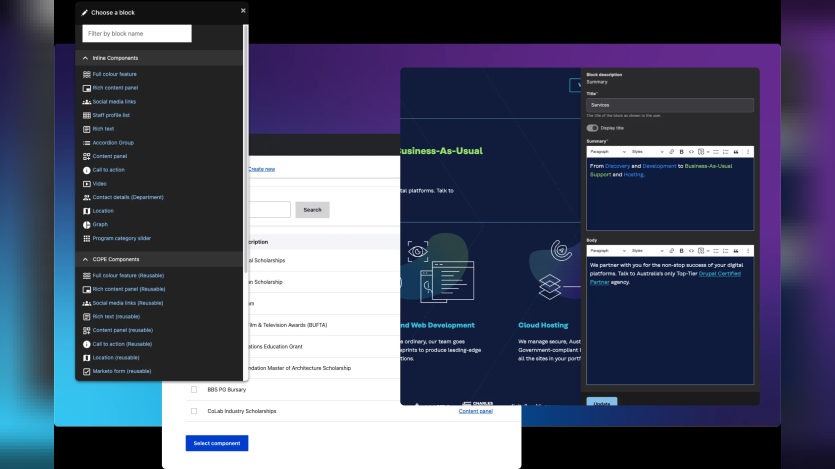Click Bold in the Body editor toolbar
The image size is (835, 469).
681,251
